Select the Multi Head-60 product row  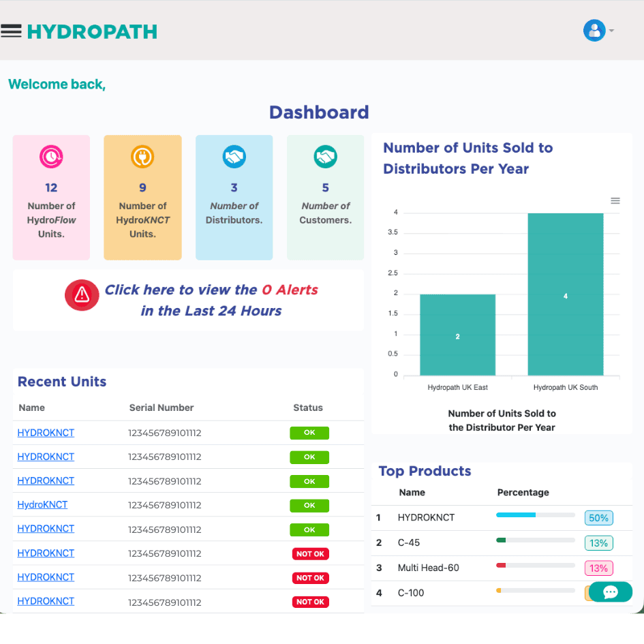click(429, 568)
